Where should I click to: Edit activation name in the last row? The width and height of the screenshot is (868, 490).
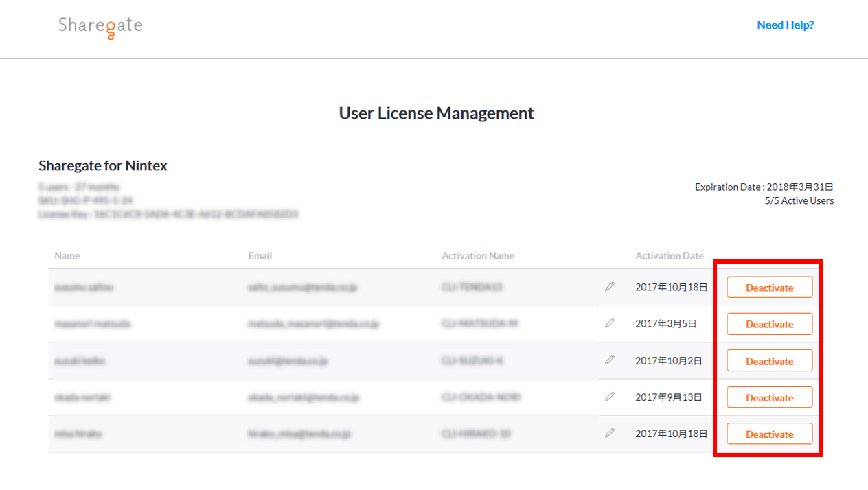(x=609, y=433)
